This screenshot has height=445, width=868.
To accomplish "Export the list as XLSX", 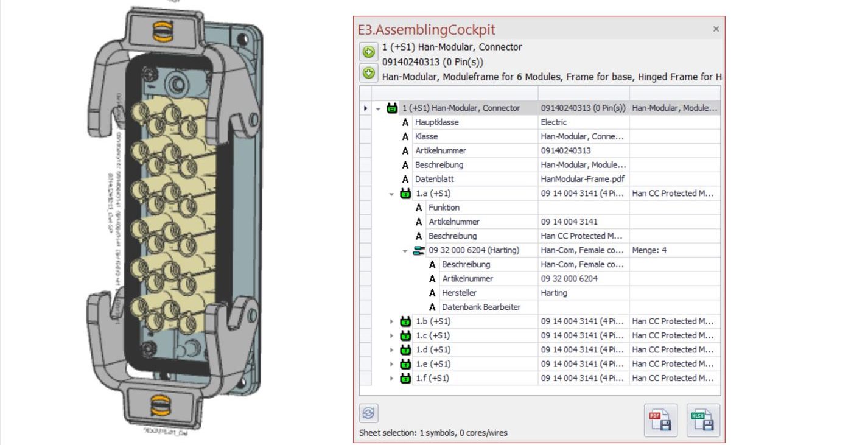I will click(x=702, y=420).
